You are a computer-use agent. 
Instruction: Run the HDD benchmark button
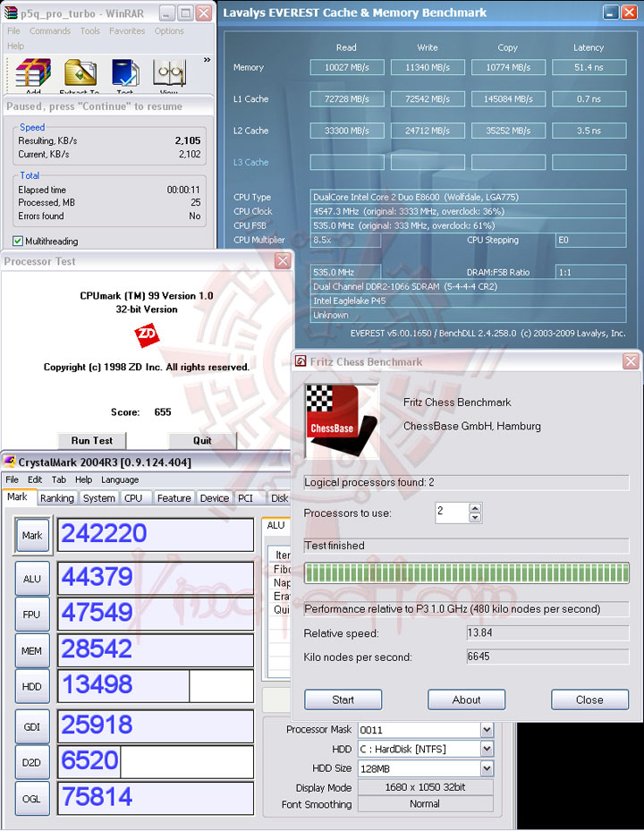click(x=32, y=686)
